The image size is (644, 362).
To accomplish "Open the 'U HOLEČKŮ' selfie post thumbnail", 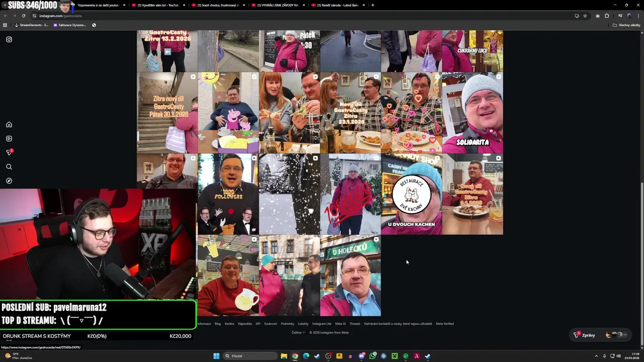I will (x=350, y=276).
